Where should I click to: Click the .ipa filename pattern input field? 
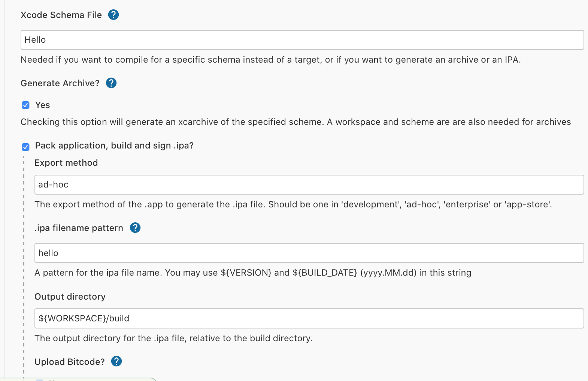coord(309,253)
